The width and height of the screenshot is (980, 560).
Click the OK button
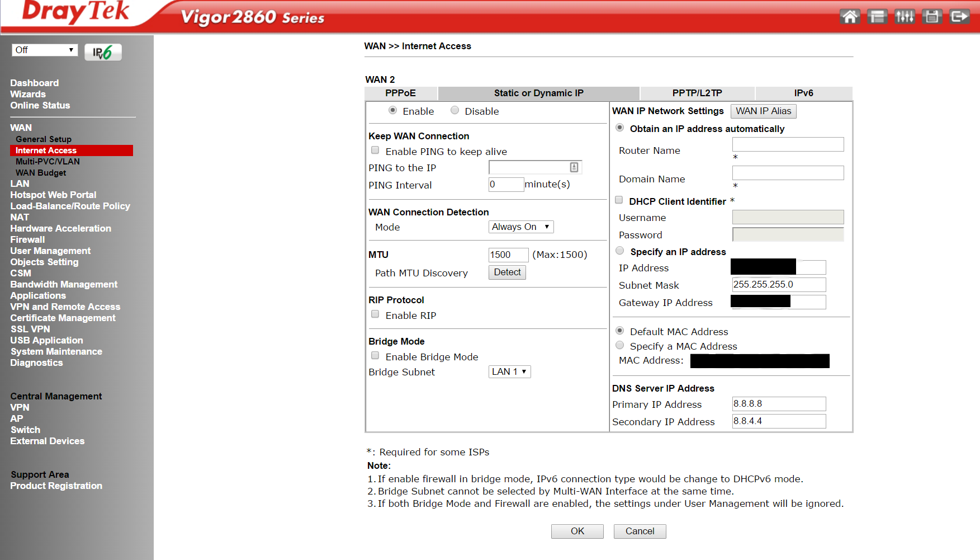pos(577,531)
